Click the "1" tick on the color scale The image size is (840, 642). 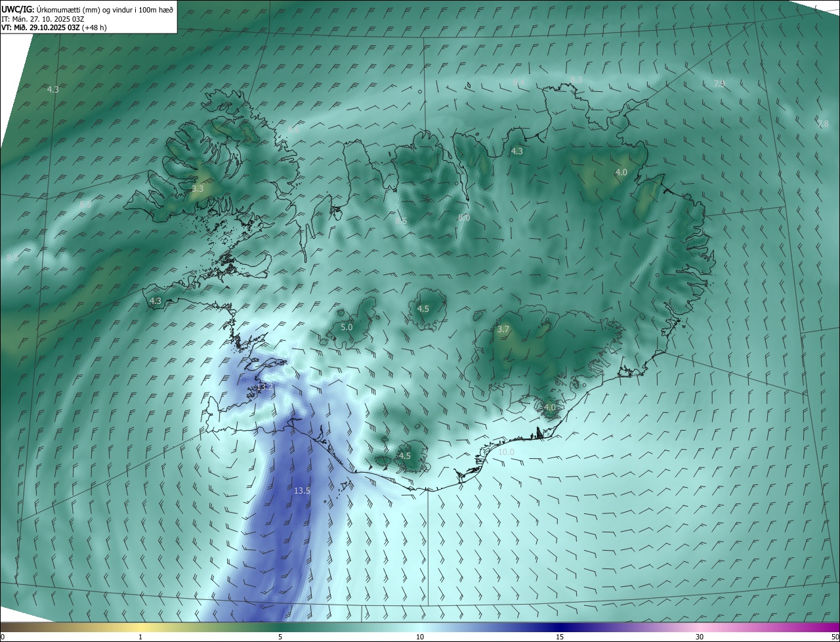coord(140,637)
